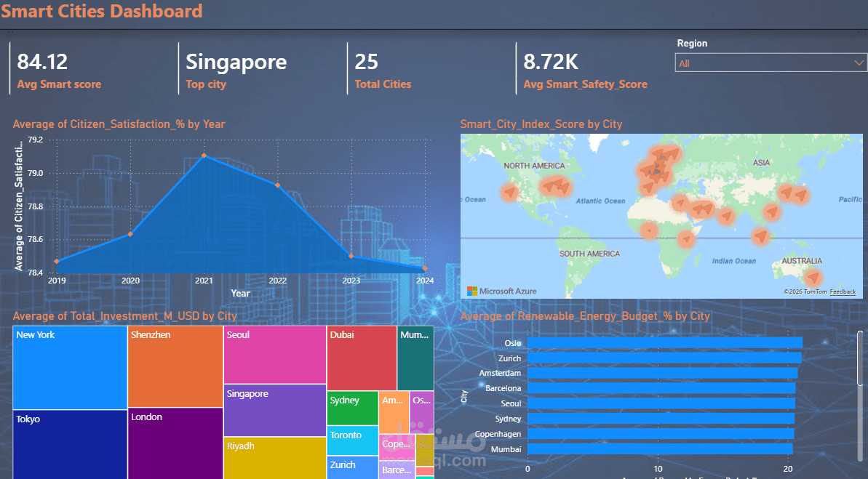Click the 2023 data point on line chart

point(351,256)
